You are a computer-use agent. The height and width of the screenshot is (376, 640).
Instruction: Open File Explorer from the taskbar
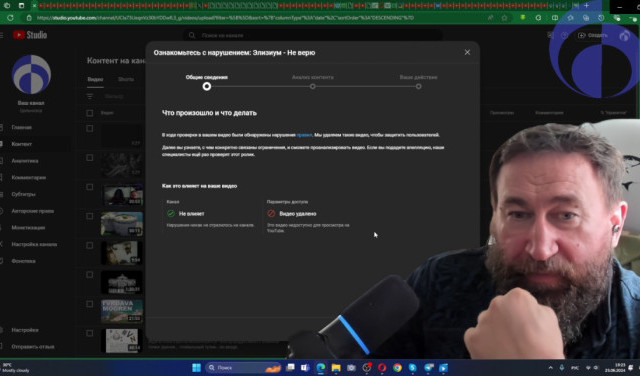coord(336,367)
